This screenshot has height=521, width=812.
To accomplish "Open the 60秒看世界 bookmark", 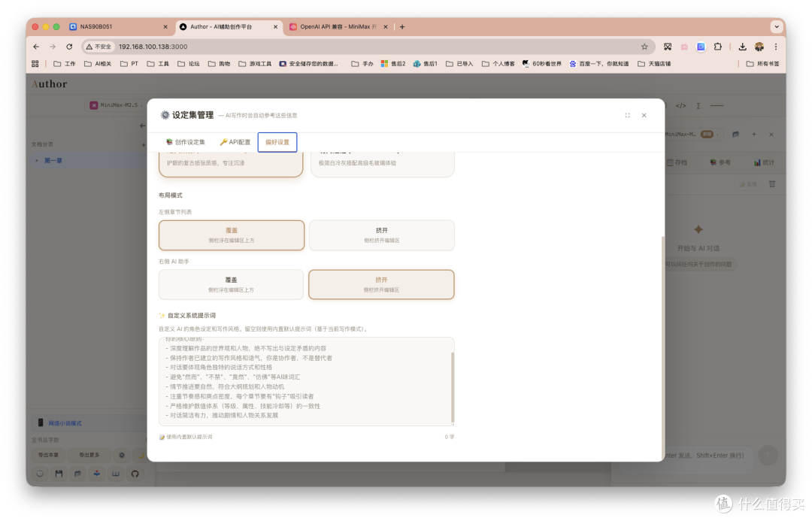I will click(541, 64).
